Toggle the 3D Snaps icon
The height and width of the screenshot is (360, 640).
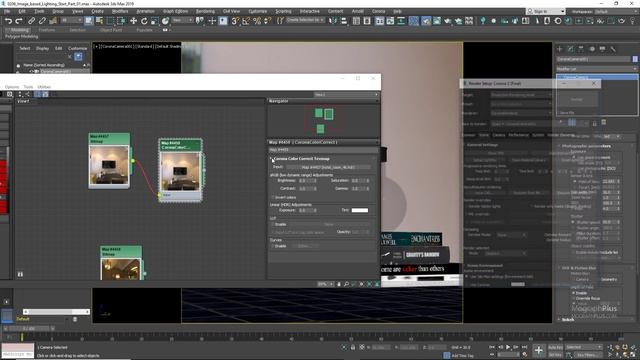coord(235,21)
